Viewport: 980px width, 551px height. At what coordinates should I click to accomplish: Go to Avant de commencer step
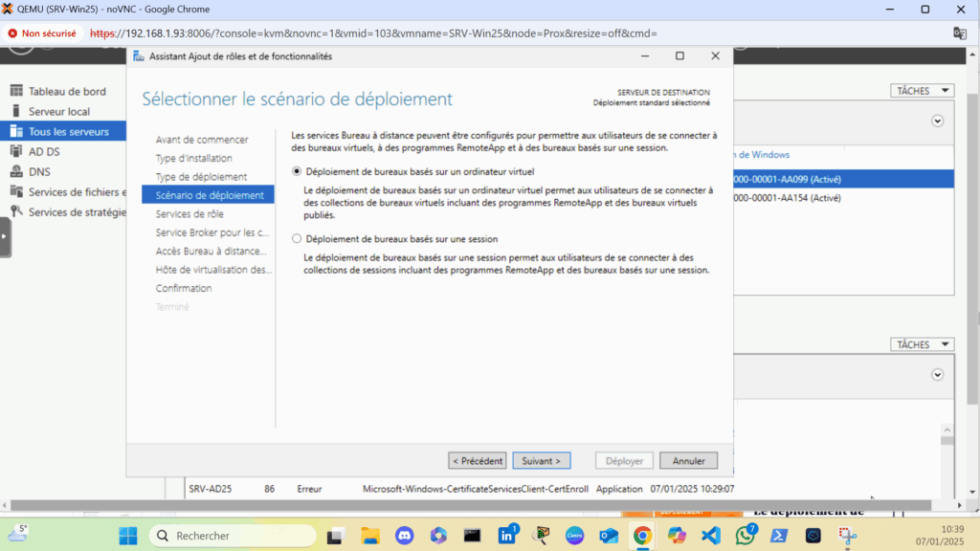pos(202,140)
